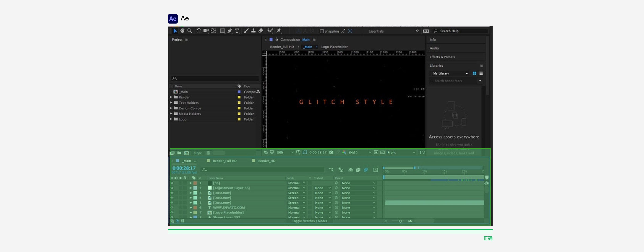Viewport: 644px width, 252px height.
Task: Select the Puppet Pin tool
Action: (x=279, y=31)
